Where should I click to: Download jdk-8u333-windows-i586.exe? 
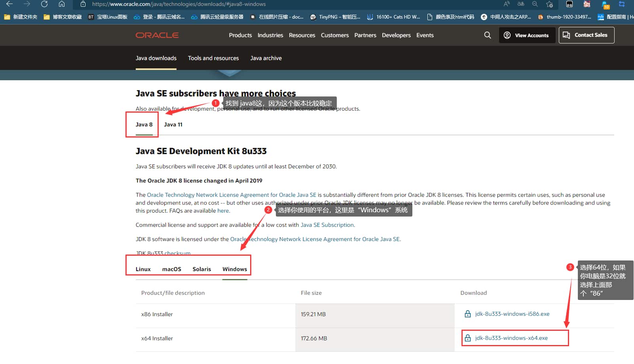tap(512, 314)
